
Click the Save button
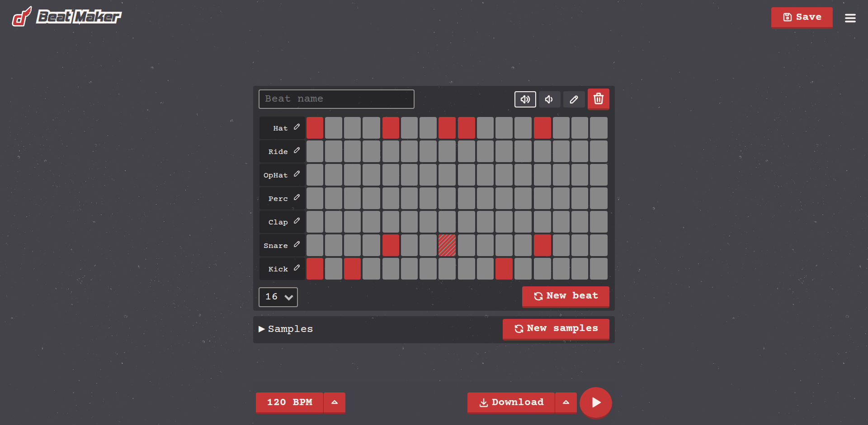[x=802, y=17]
